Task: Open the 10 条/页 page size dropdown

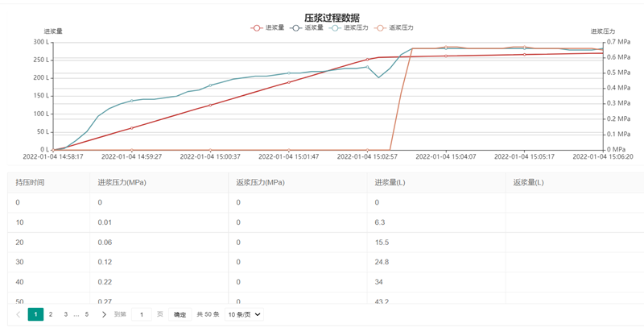Action: tap(245, 314)
